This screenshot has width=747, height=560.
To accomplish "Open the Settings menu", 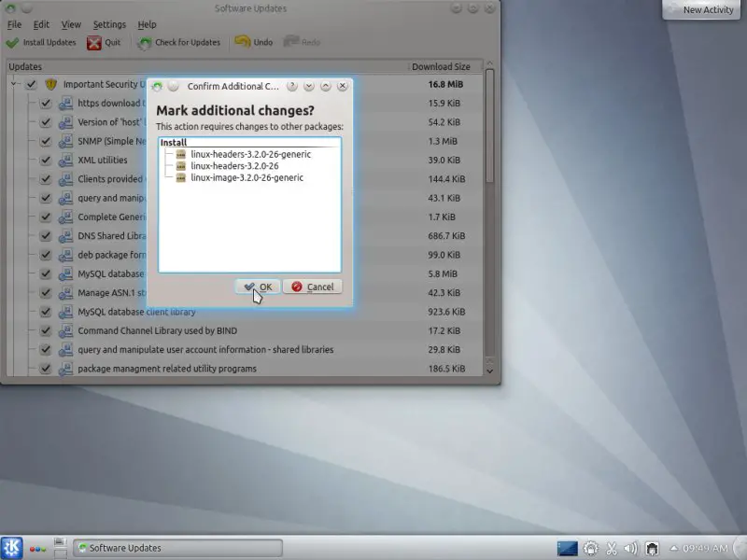I will coord(109,25).
